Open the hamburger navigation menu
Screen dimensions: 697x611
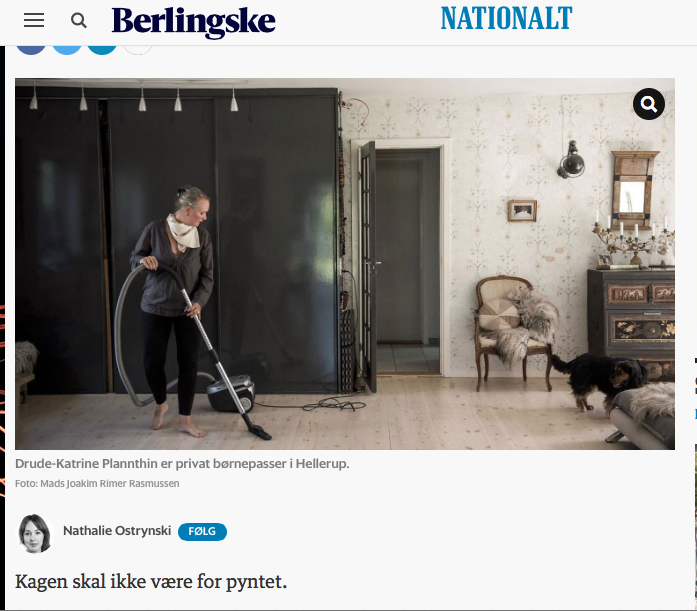tap(34, 20)
